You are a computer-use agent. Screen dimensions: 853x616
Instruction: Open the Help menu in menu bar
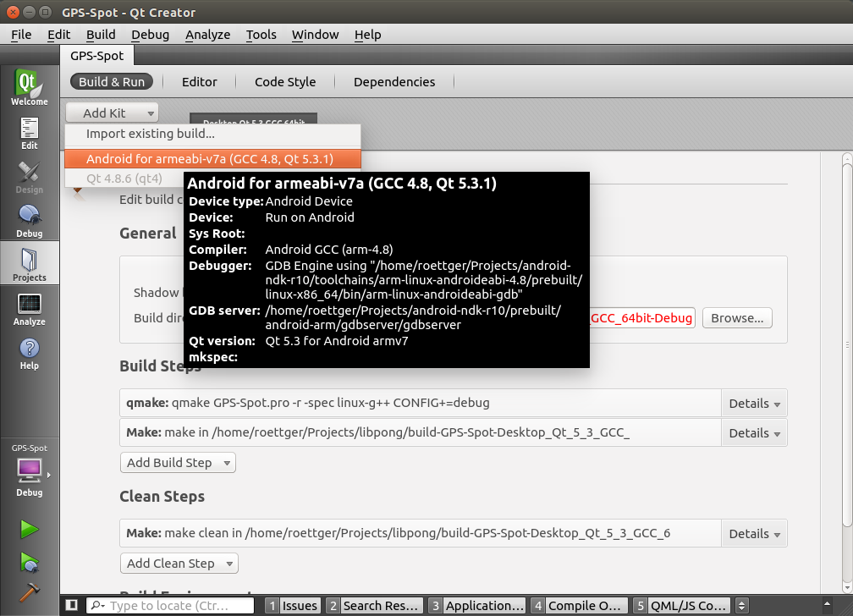368,35
